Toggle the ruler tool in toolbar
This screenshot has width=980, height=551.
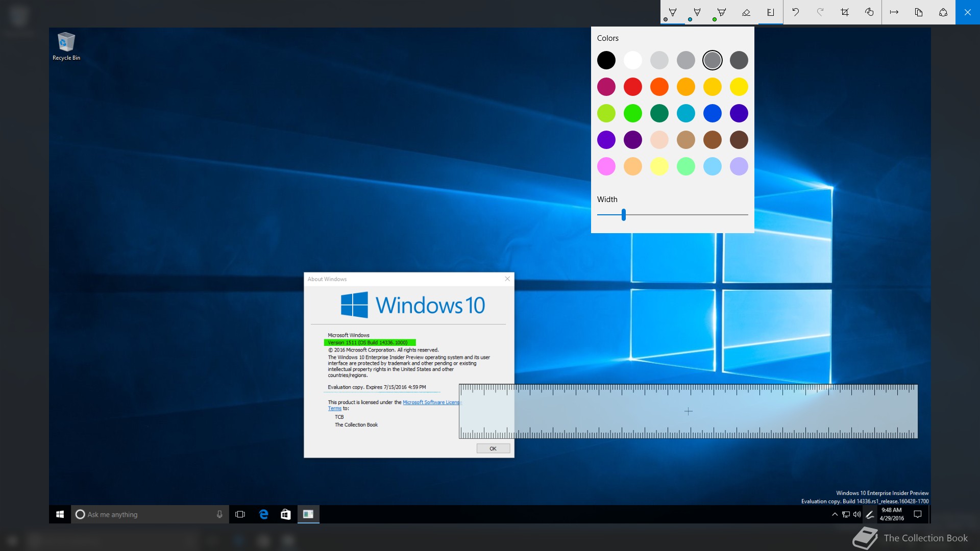pos(771,12)
